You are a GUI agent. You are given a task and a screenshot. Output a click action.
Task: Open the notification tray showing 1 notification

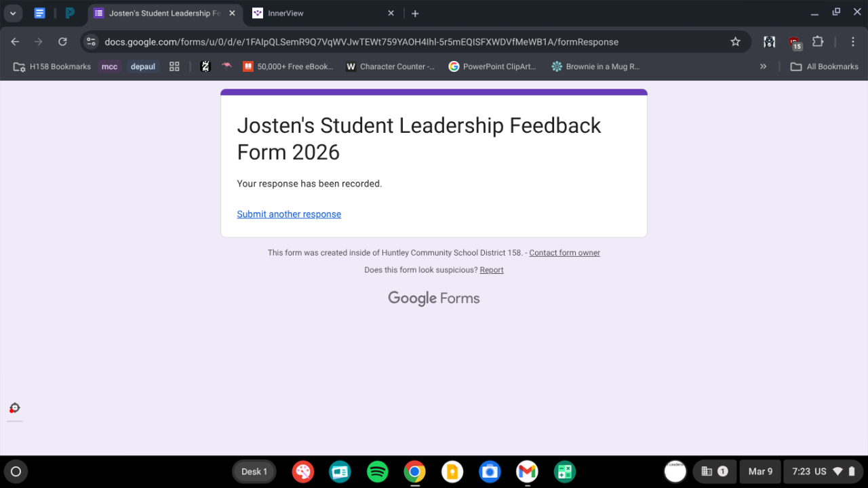(715, 472)
